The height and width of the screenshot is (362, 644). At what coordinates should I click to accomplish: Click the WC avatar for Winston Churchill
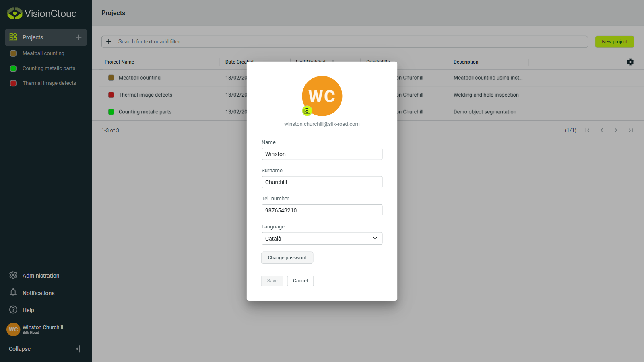(13, 329)
